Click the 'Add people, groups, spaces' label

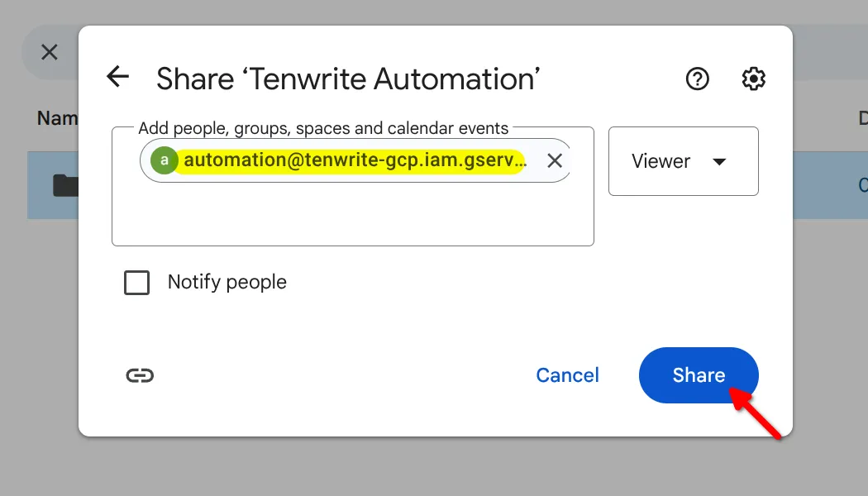323,128
